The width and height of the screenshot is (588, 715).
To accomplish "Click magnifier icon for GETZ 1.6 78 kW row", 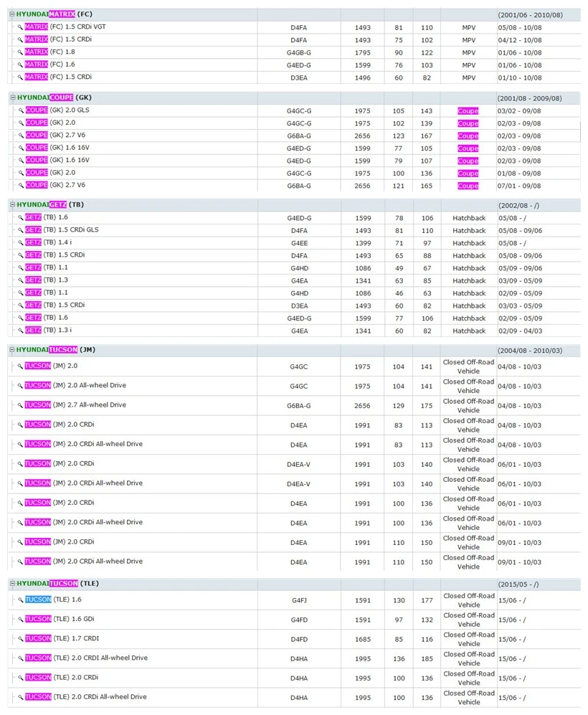I will click(x=21, y=217).
